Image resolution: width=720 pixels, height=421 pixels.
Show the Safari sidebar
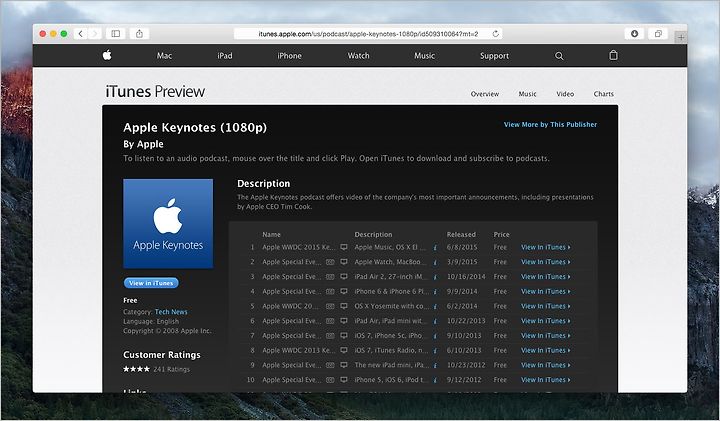[116, 34]
